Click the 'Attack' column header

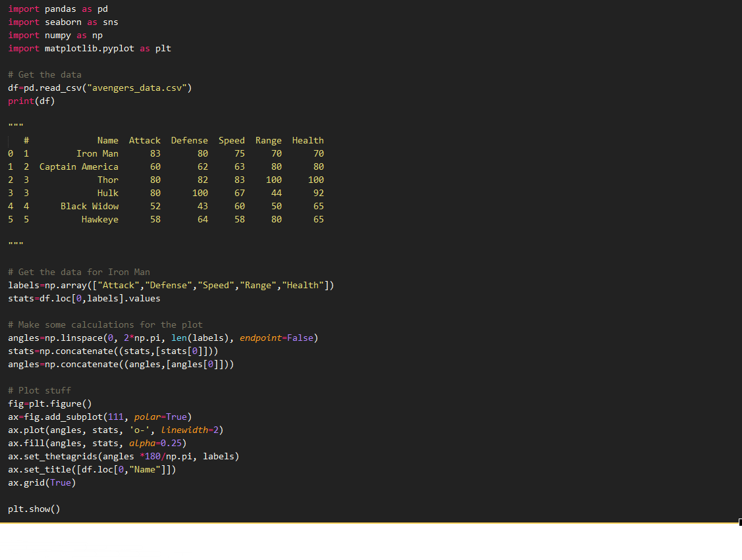pos(145,140)
